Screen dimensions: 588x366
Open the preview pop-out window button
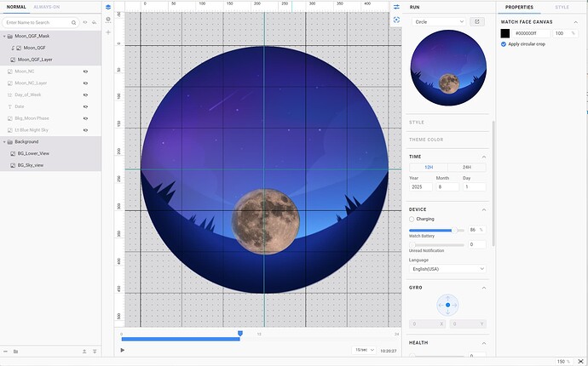coord(477,22)
